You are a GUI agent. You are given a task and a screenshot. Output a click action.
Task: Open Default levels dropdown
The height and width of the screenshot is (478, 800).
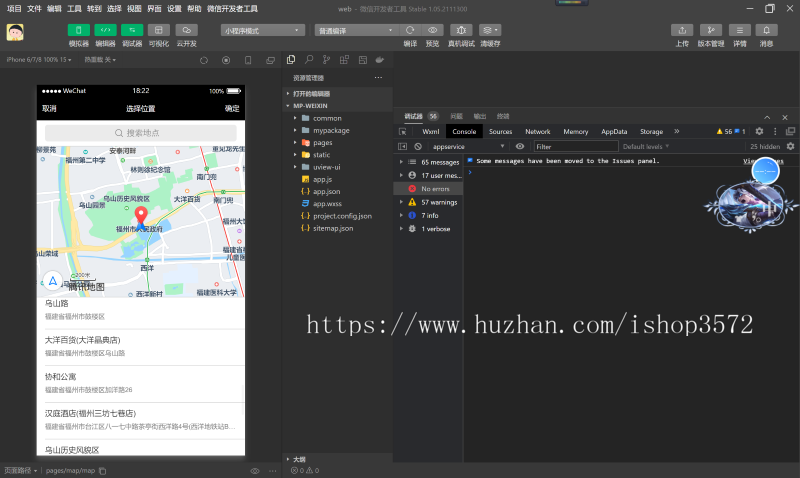645,146
